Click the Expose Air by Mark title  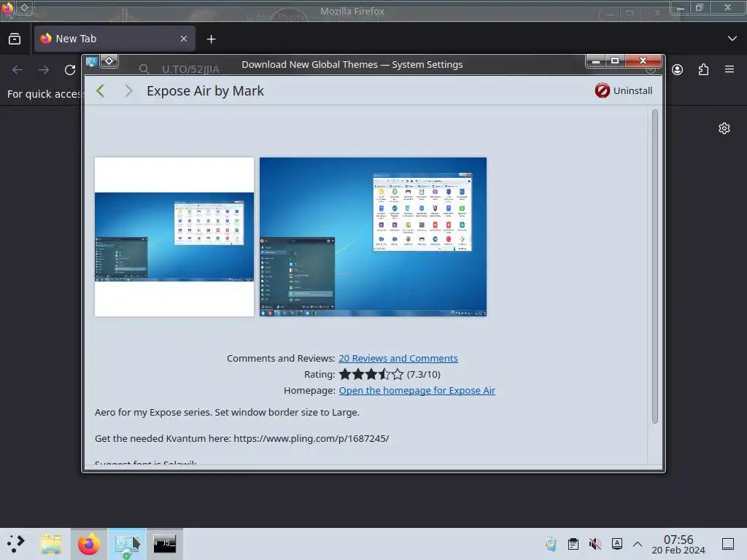pyautogui.click(x=205, y=91)
